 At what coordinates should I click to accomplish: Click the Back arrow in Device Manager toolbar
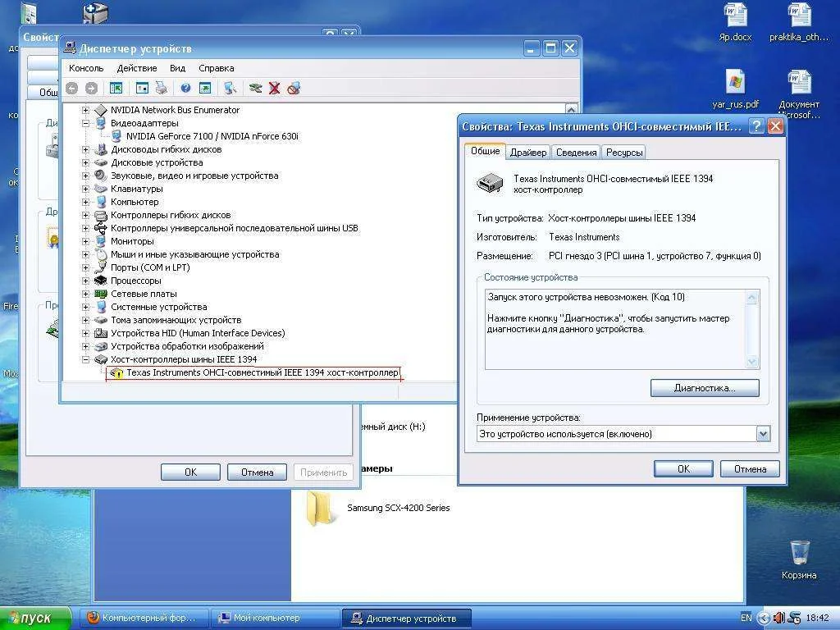pos(72,89)
